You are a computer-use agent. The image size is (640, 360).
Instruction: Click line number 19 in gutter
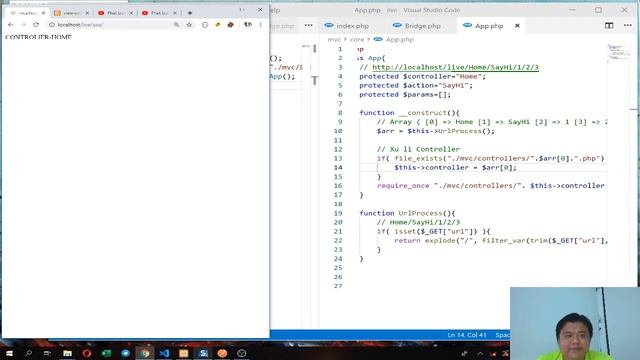click(338, 213)
